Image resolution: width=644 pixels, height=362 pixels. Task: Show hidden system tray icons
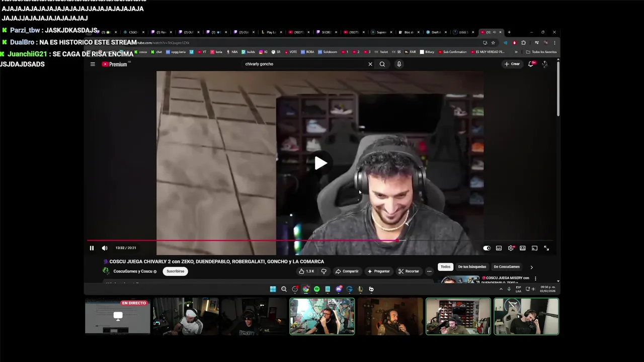click(x=501, y=289)
